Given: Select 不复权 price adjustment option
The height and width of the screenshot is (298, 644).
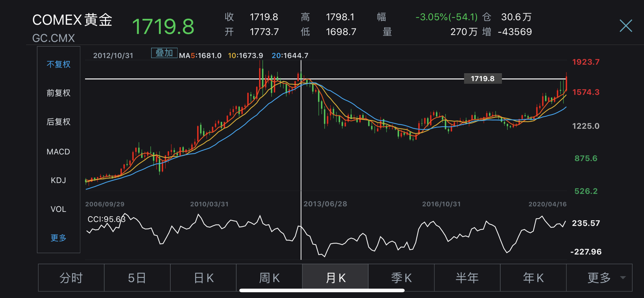Looking at the screenshot, I should [58, 64].
